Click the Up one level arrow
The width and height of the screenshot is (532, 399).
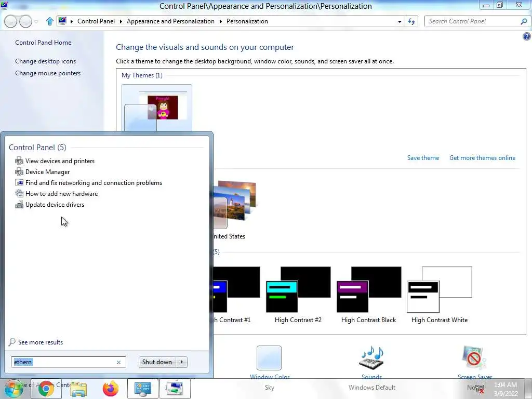tap(49, 21)
